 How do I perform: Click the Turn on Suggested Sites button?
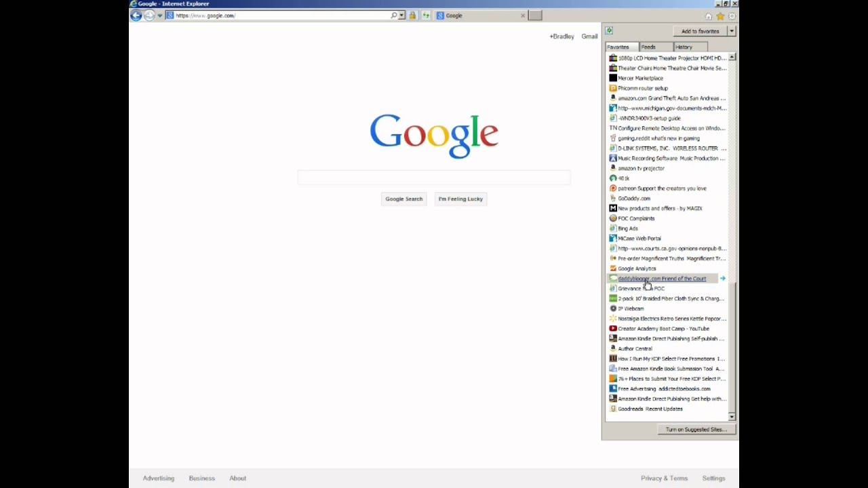(x=696, y=430)
